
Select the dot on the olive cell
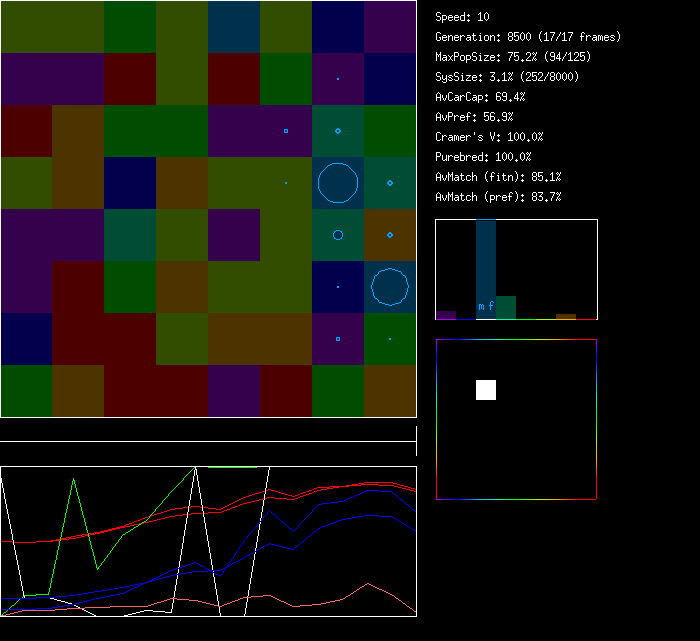click(x=286, y=183)
